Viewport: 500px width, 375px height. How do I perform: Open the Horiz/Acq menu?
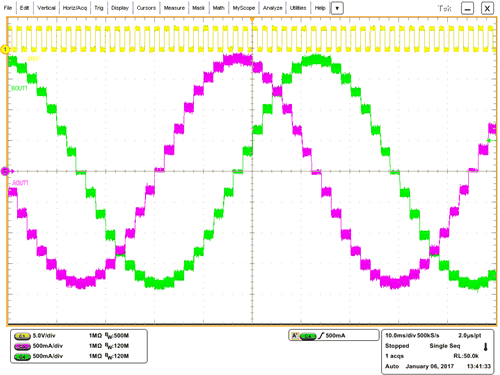click(x=75, y=8)
